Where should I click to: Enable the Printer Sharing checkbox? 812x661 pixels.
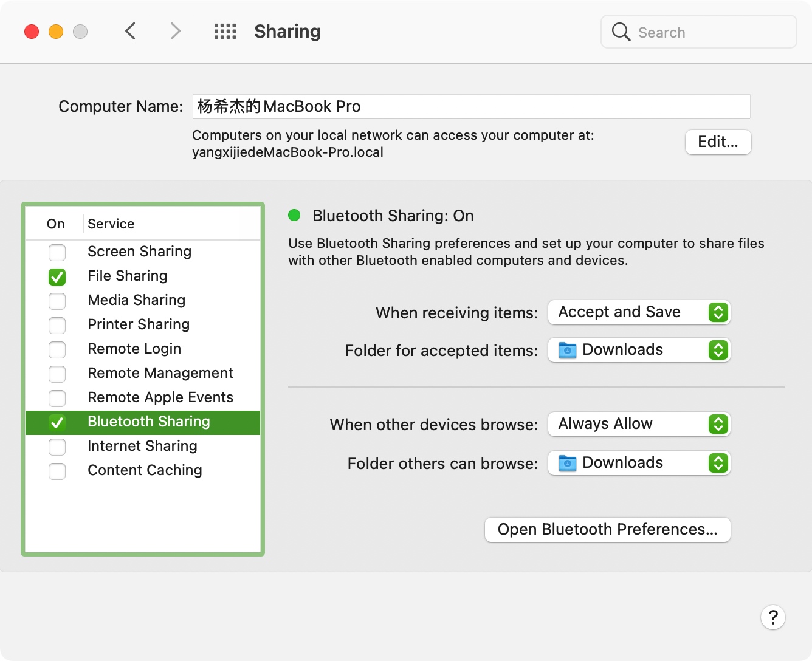coord(57,325)
